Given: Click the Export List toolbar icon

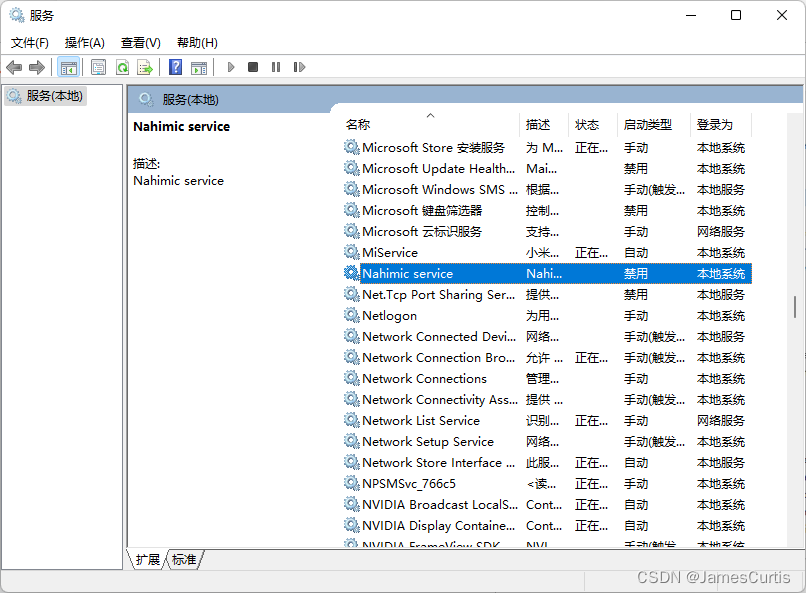Looking at the screenshot, I should tap(145, 67).
